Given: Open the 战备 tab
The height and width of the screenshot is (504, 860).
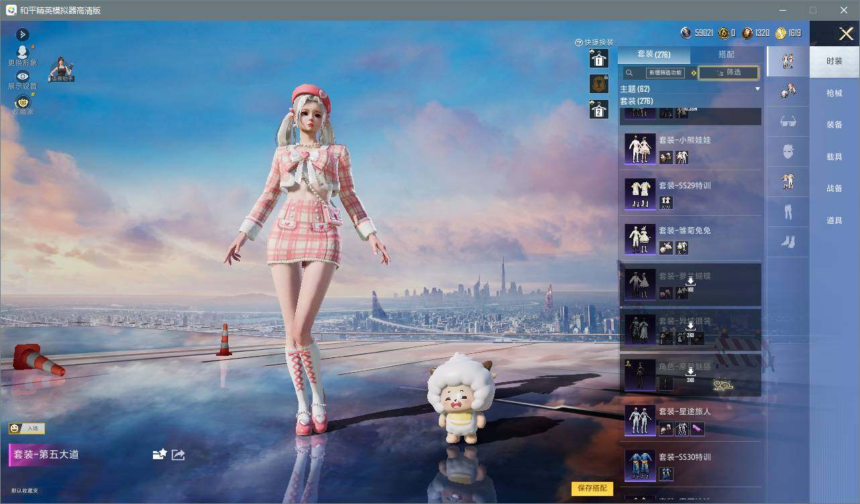Looking at the screenshot, I should pos(835,188).
